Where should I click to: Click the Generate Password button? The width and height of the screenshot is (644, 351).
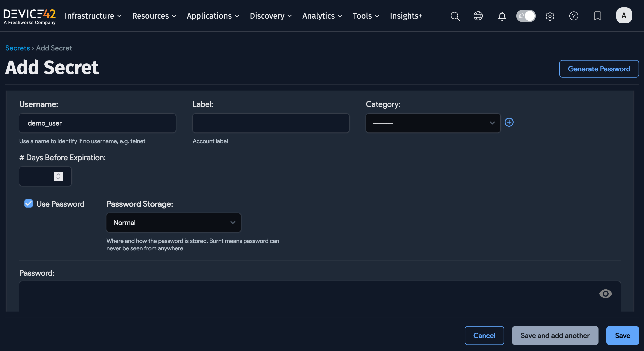click(x=599, y=69)
